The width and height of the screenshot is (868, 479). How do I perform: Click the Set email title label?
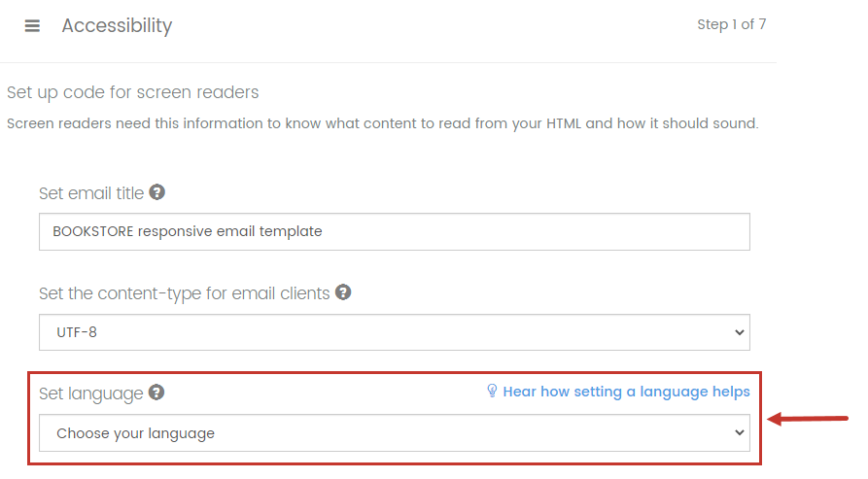91,193
